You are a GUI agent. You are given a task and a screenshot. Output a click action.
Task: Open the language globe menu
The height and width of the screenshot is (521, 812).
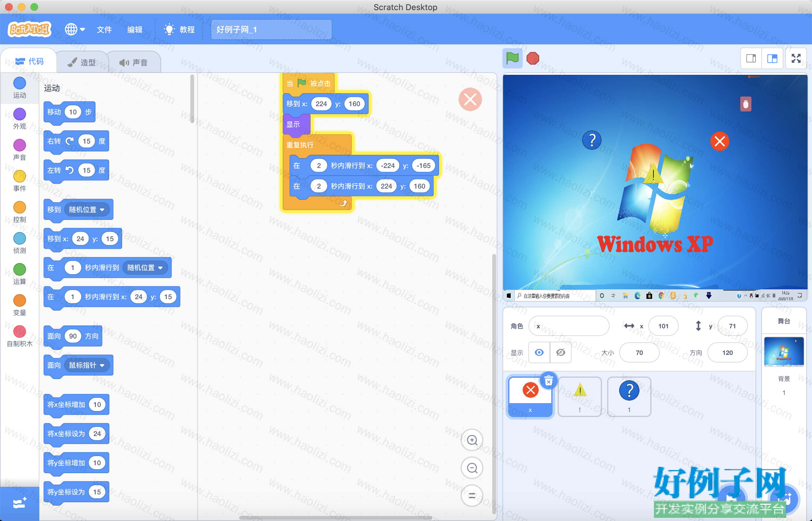pos(75,29)
